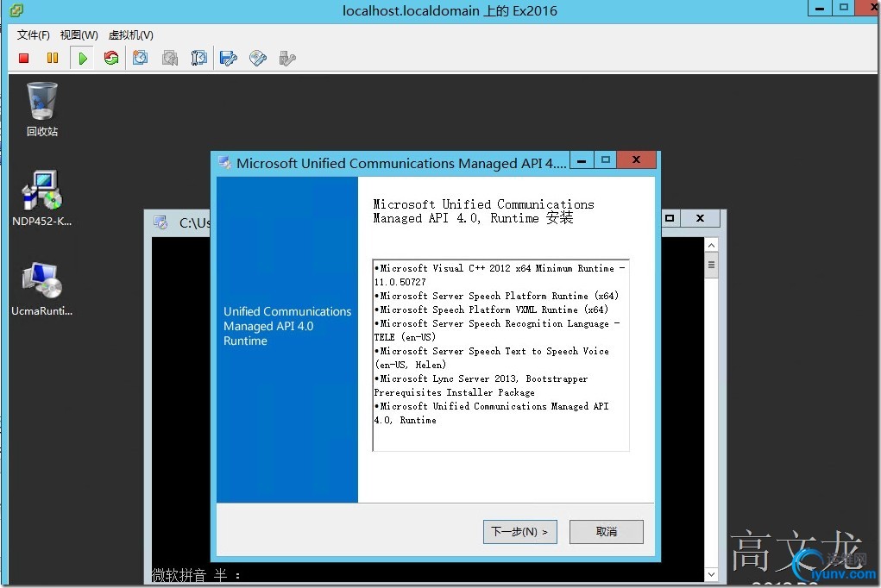Image resolution: width=881 pixels, height=588 pixels.
Task: Click the yellow suspend (pause) toolbar icon
Action: coord(53,58)
